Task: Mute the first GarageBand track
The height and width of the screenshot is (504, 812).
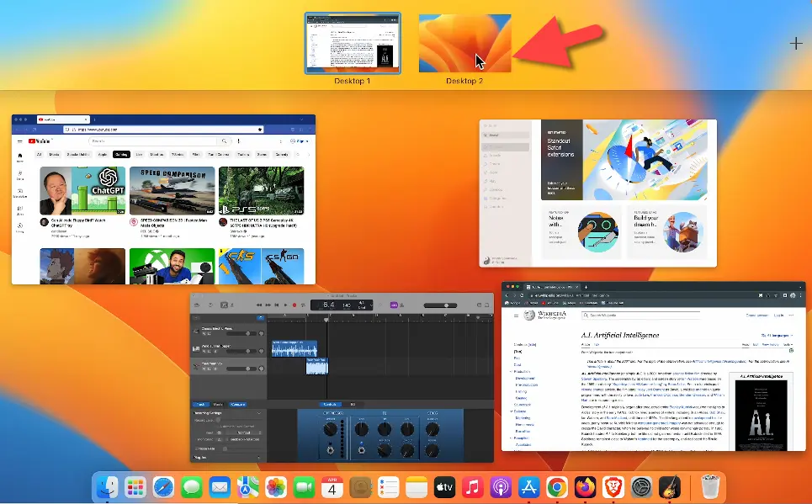Action: click(x=204, y=333)
